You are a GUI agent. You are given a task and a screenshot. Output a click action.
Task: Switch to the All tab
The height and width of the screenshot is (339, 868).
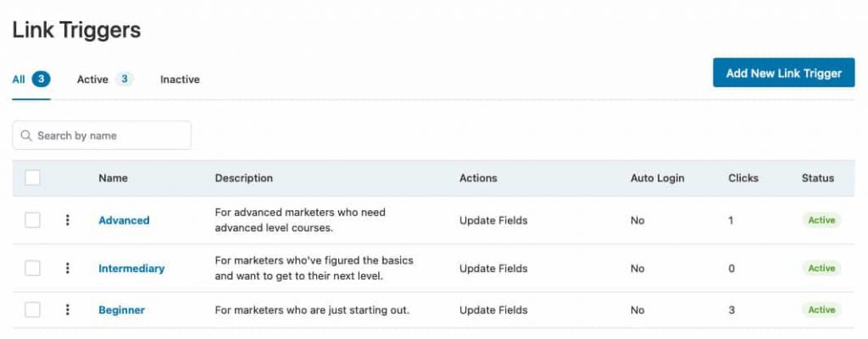click(x=19, y=80)
